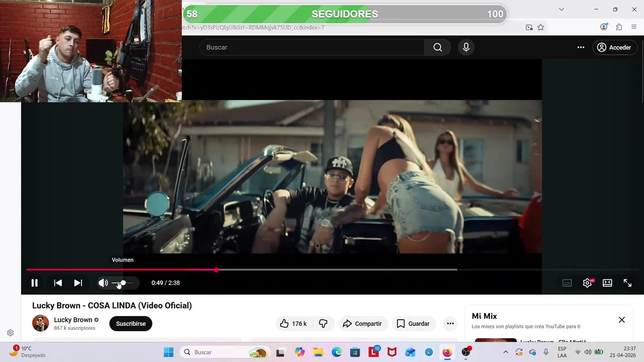Open YouTube three-dot settings menu

coord(581,47)
